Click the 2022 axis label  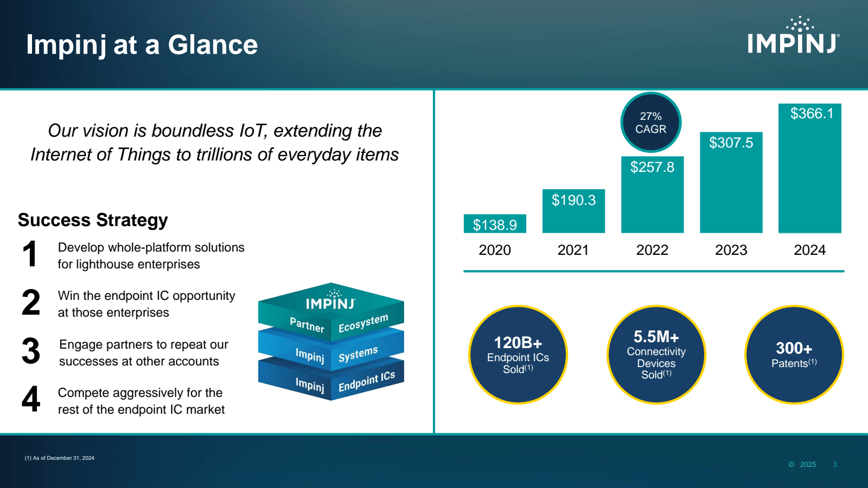tap(652, 250)
